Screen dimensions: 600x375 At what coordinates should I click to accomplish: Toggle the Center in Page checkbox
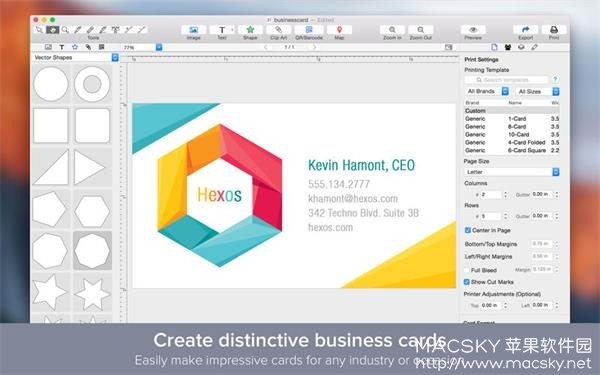[x=468, y=230]
